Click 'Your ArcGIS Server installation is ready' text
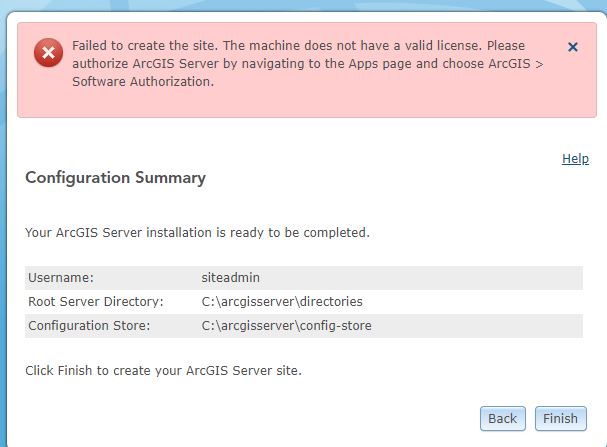This screenshot has width=607, height=447. click(x=197, y=233)
